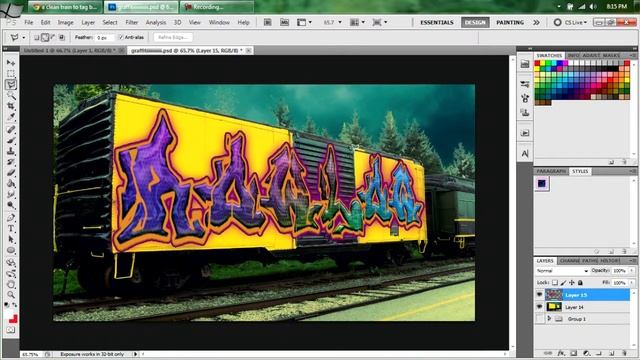
Task: Select the Ellipse shape tool
Action: [11, 250]
